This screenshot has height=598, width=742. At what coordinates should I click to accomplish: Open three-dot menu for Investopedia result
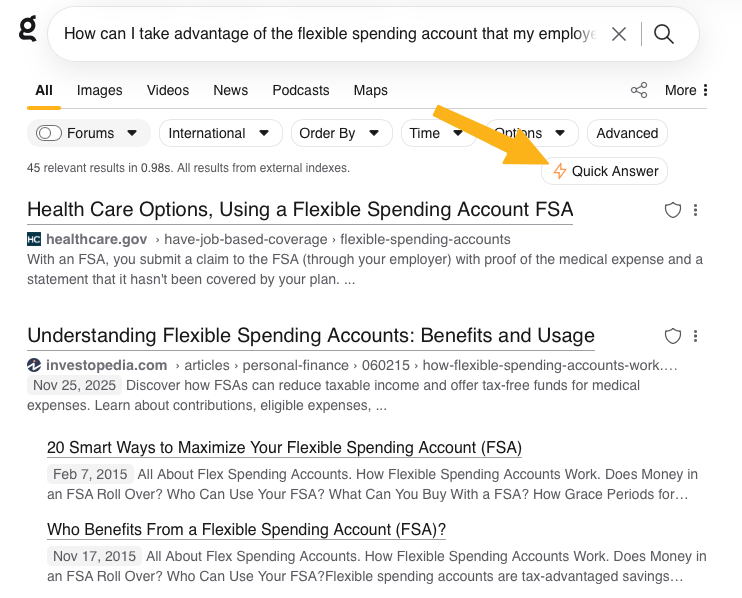pos(696,336)
